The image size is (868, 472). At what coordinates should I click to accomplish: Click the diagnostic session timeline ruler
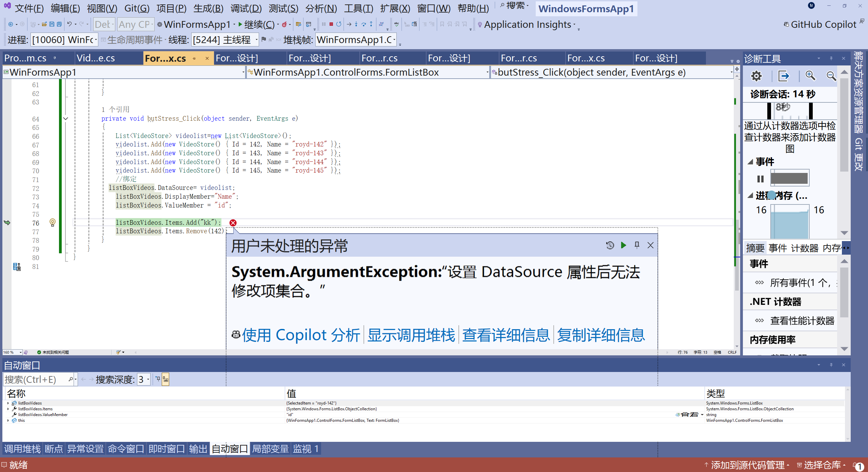pos(790,111)
